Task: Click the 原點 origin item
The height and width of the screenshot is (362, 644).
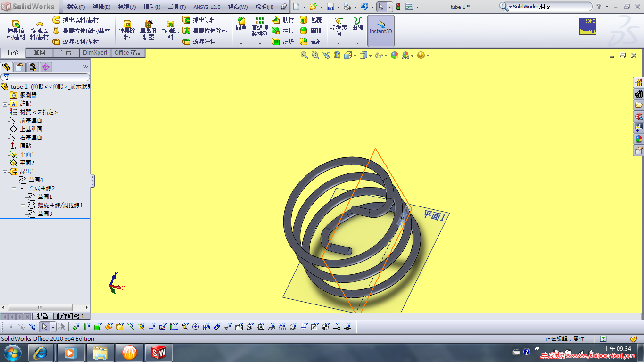Action: click(x=25, y=146)
